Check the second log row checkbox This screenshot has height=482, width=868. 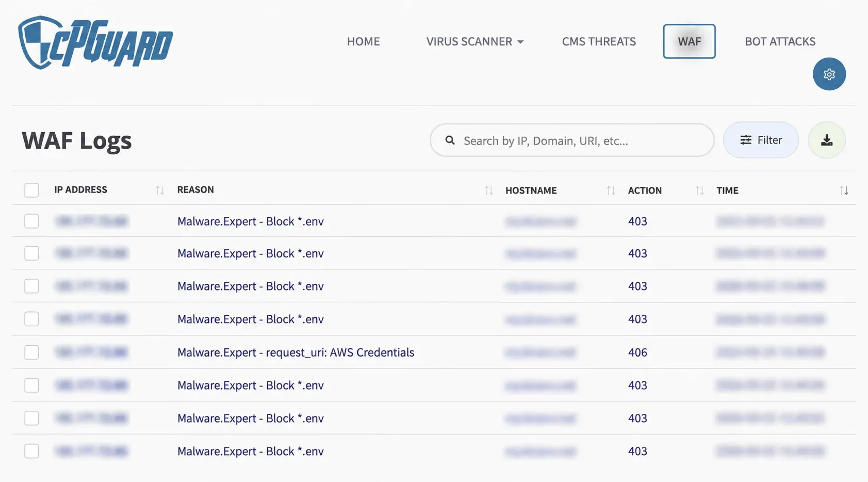click(31, 253)
